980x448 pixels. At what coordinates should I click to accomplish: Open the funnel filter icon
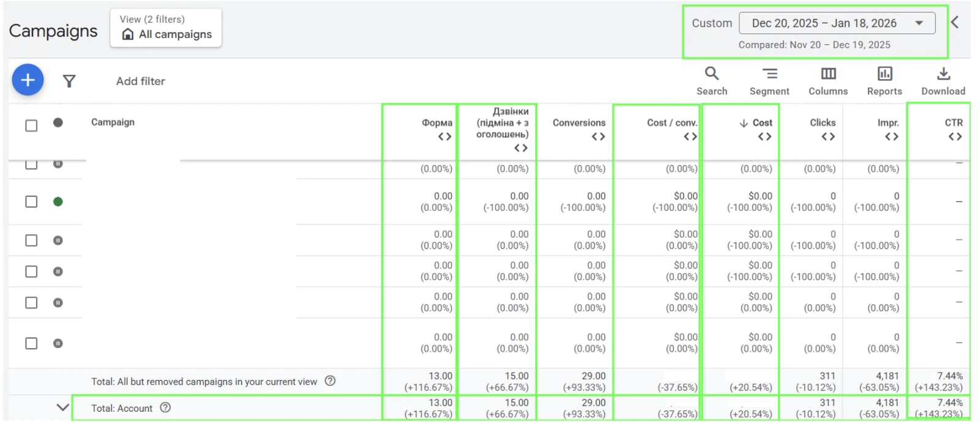pyautogui.click(x=69, y=81)
